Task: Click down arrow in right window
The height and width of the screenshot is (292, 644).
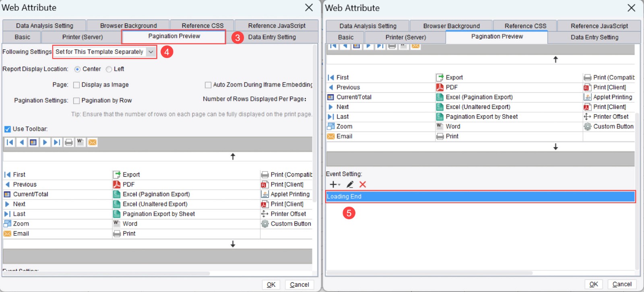Action: (555, 147)
